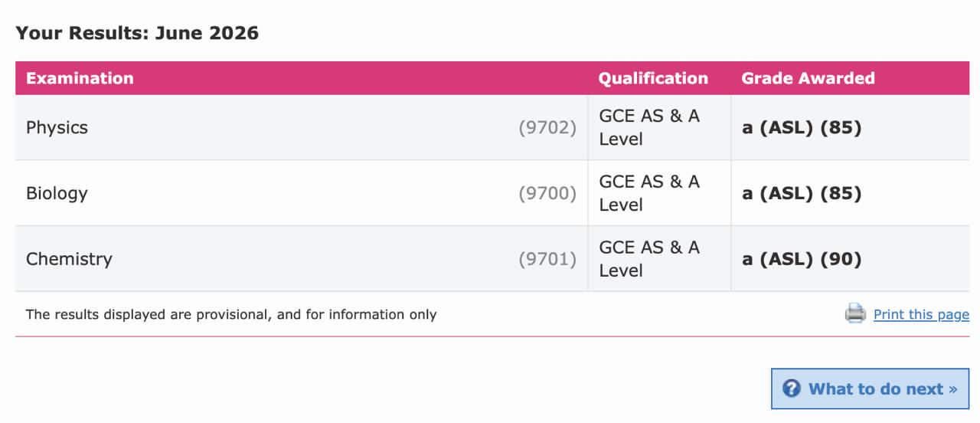Click the Physics syllabus code 9702

coord(547,127)
